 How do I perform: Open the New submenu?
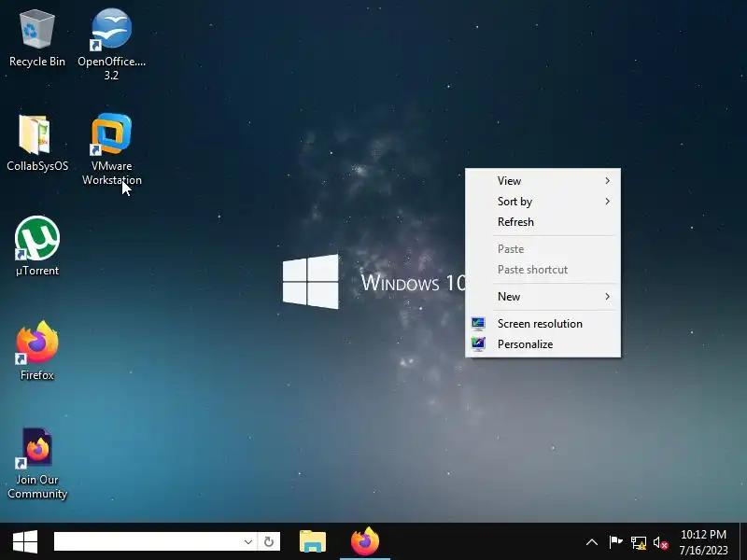[x=543, y=297]
